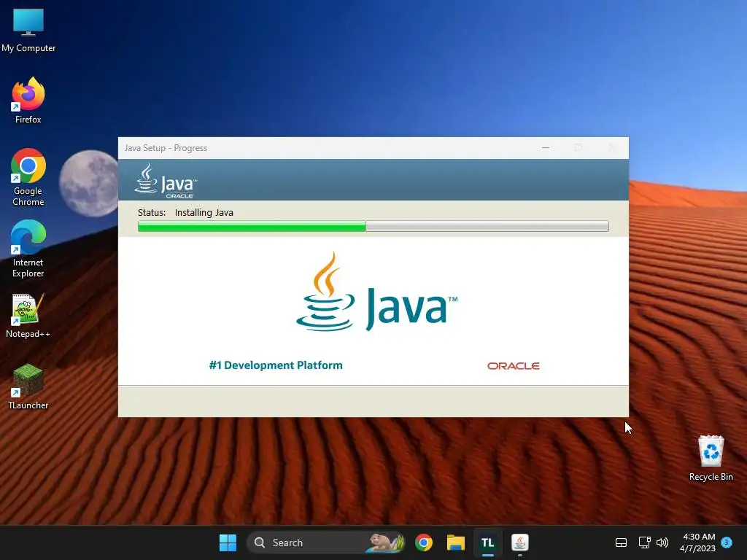Open the Recycle Bin
The height and width of the screenshot is (560, 747).
coord(711,458)
